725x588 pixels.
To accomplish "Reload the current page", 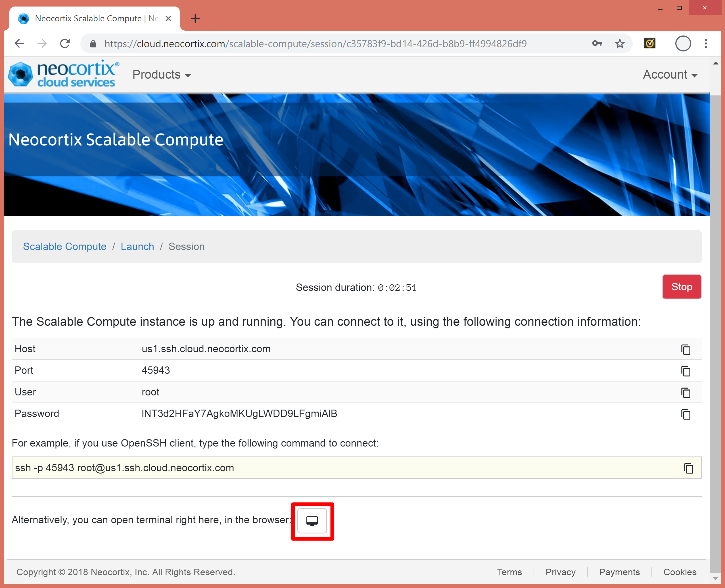I will coord(65,44).
